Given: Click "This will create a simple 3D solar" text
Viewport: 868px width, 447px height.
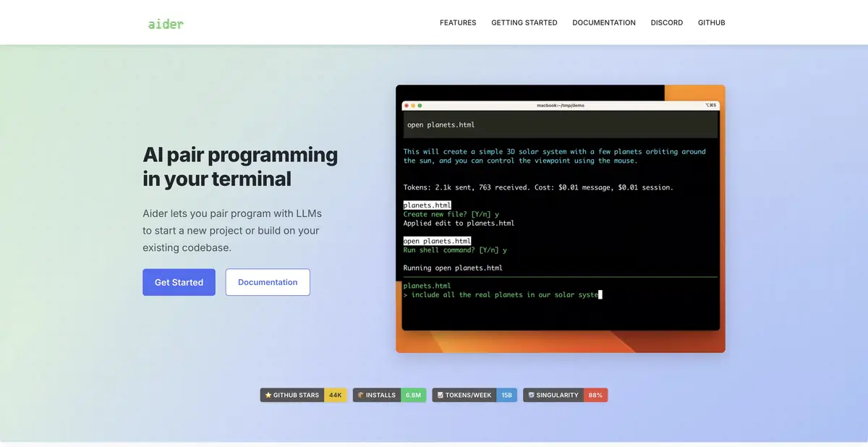Looking at the screenshot, I should [555, 156].
